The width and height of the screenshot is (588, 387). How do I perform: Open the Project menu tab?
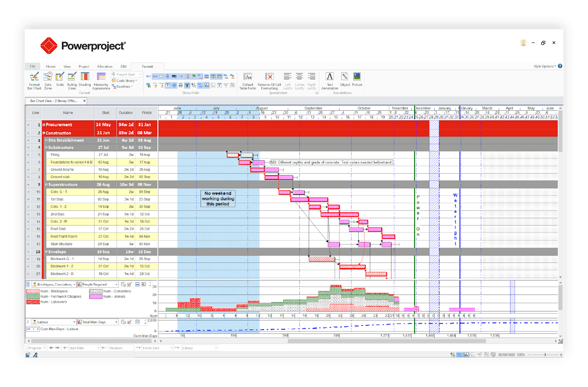click(84, 66)
